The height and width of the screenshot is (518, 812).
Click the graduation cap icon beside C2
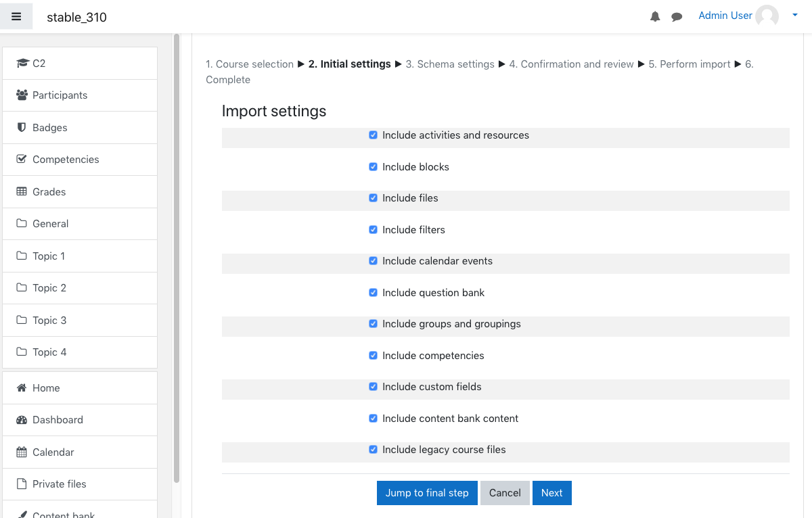coord(22,63)
